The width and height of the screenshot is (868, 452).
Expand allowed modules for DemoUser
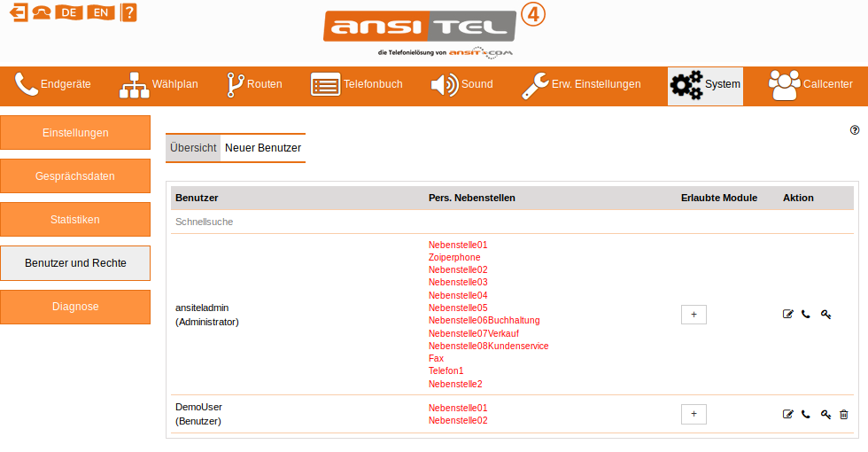(694, 414)
